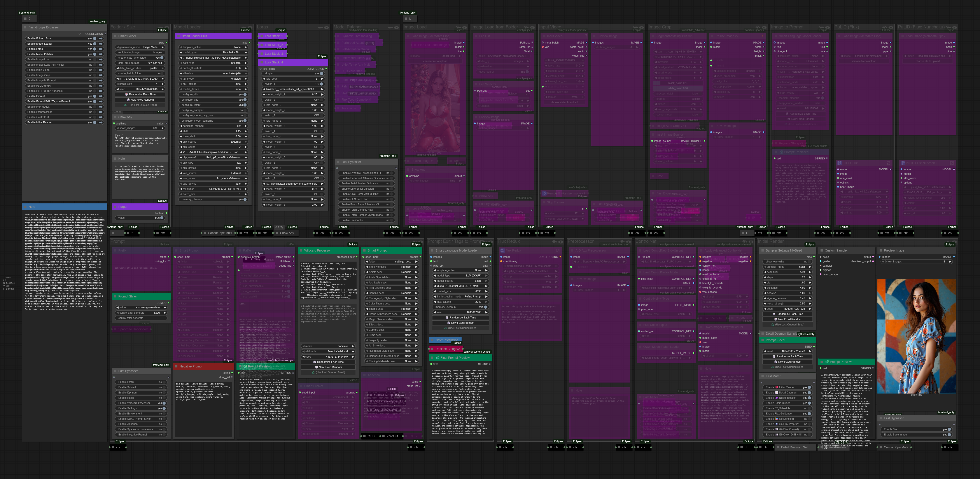The height and width of the screenshot is (479, 980).
Task: Click the eye icon on Loras group header
Action: click(326, 27)
